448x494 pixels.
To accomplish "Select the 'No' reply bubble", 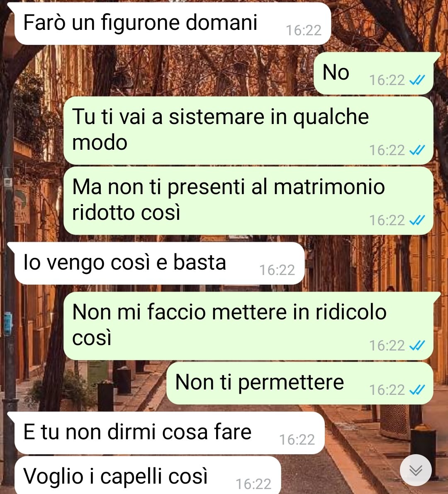I will 374,73.
